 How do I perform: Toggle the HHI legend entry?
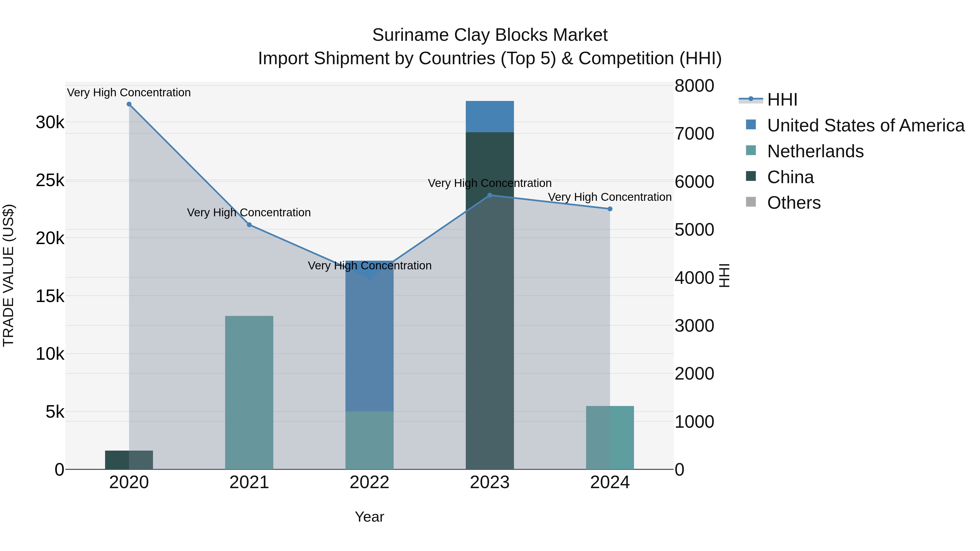[x=768, y=100]
